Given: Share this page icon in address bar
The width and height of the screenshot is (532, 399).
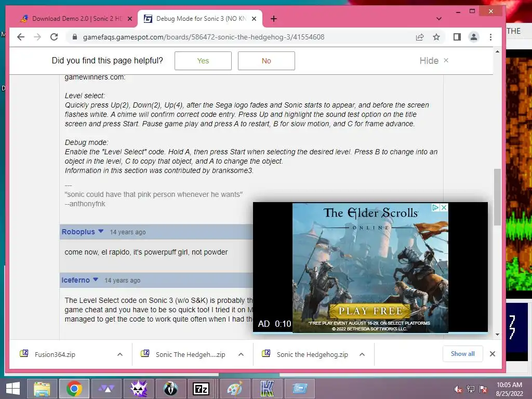Looking at the screenshot, I should pos(420,37).
